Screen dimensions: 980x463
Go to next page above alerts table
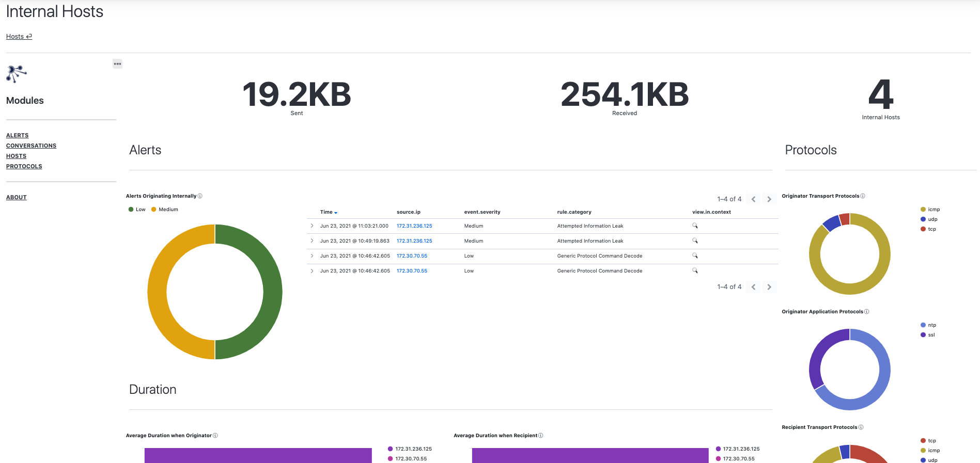tap(769, 199)
